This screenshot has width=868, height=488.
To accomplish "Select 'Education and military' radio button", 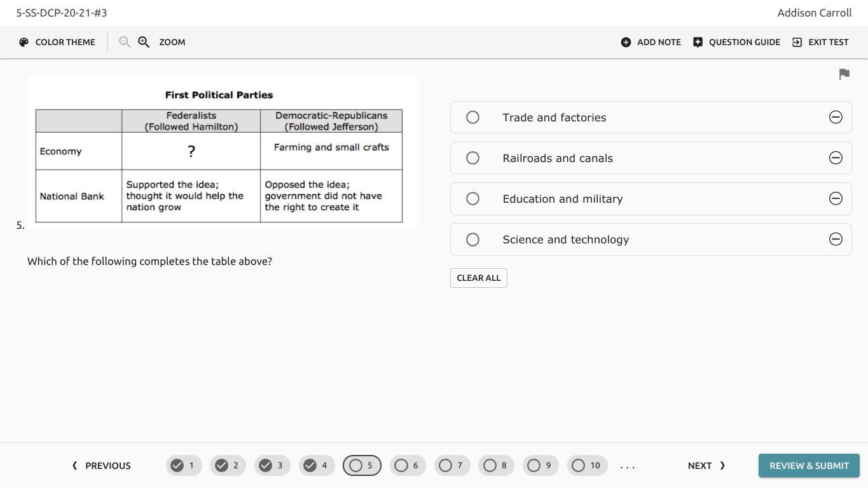I will 472,198.
